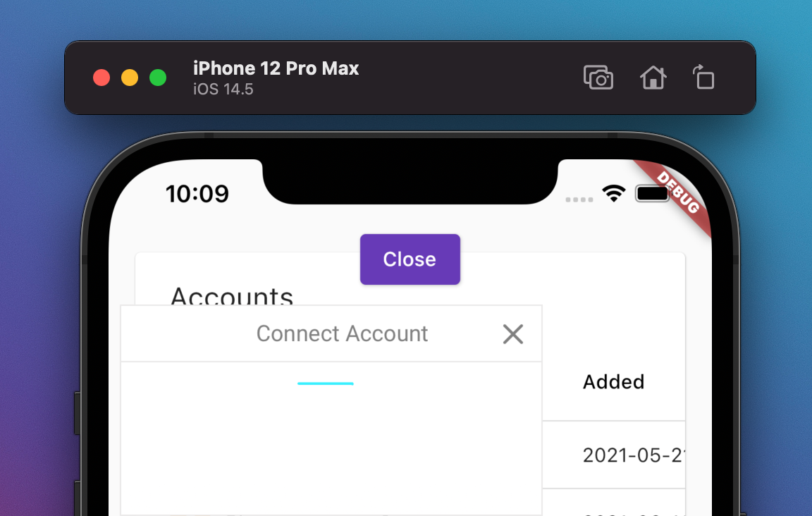Tap the battery indicator in the status bar
This screenshot has width=812, height=516.
tap(652, 195)
